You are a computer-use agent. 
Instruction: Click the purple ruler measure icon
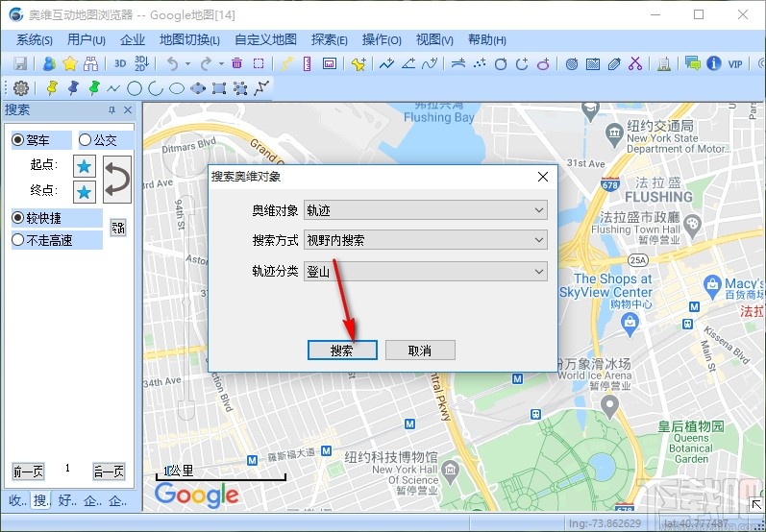click(308, 63)
